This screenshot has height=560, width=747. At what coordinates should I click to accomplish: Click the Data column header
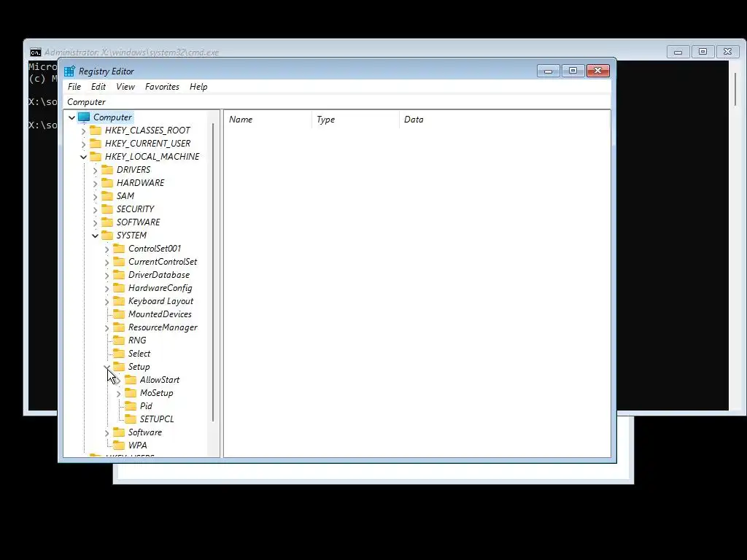(x=505, y=120)
